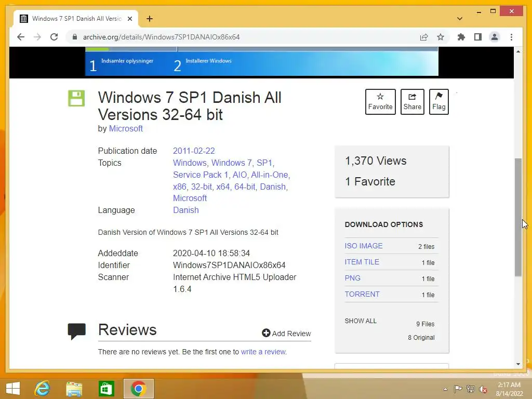The image size is (532, 399).
Task: Open the share-this-page icon in address bar
Action: pyautogui.click(x=424, y=37)
